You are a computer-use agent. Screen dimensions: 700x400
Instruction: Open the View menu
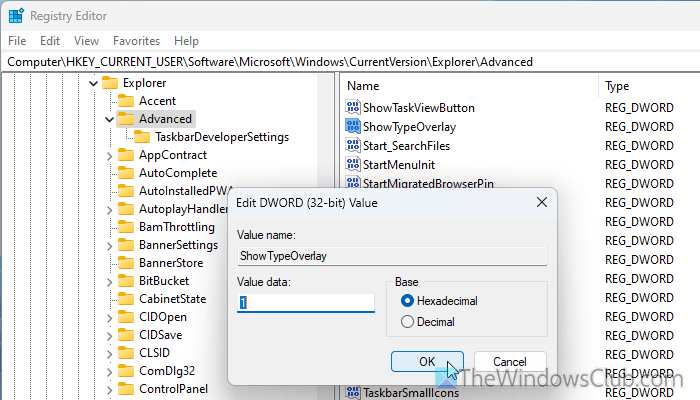click(86, 41)
